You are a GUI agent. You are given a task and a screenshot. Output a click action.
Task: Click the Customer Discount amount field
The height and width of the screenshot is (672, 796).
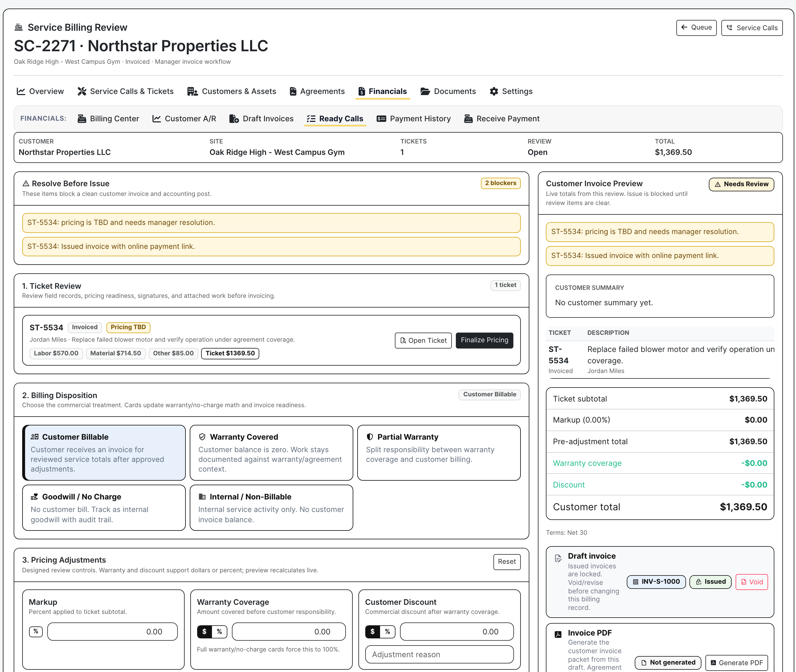pyautogui.click(x=457, y=632)
